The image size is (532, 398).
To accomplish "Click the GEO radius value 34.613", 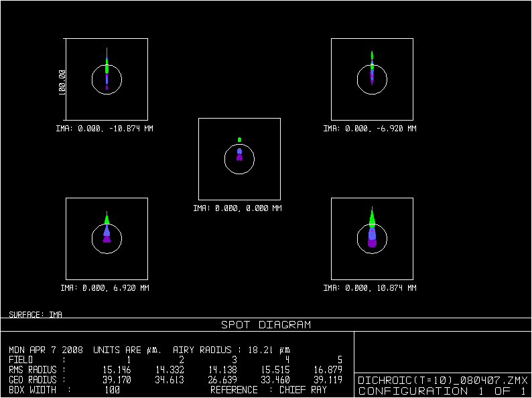I will point(170,380).
